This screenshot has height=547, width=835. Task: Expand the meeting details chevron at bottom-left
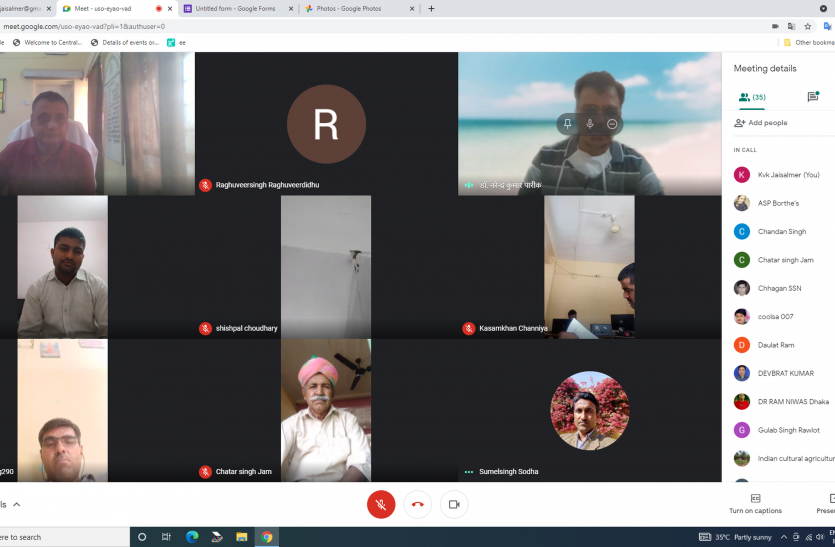coord(17,504)
